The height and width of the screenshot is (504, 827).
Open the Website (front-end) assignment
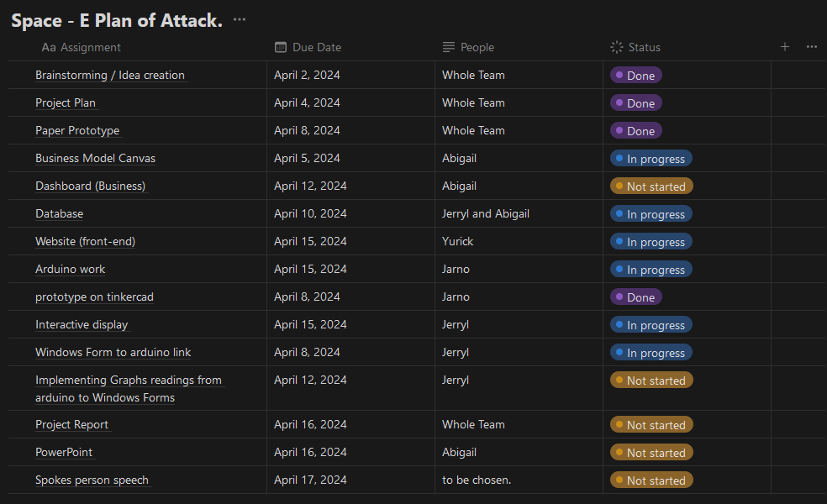(x=85, y=242)
